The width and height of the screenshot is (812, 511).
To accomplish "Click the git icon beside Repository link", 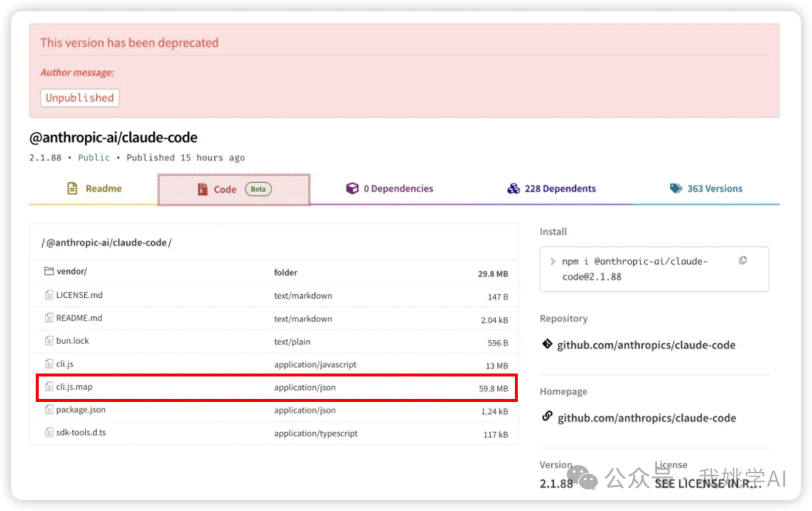I will click(547, 345).
